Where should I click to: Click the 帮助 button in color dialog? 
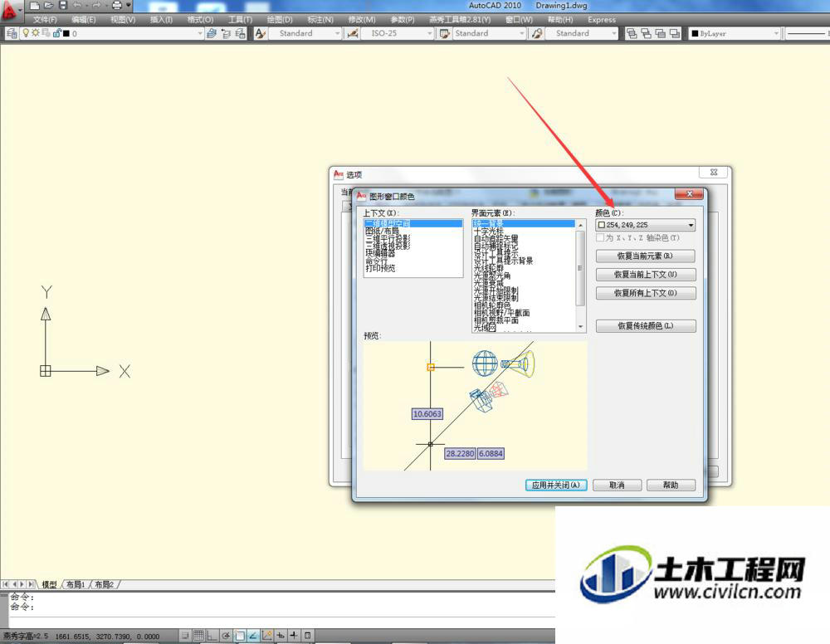pos(671,485)
